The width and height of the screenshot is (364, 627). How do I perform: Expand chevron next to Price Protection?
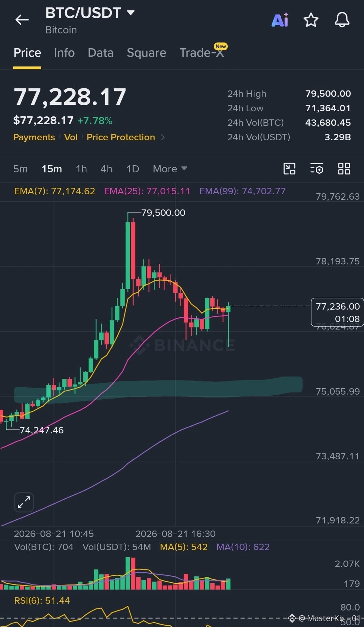point(163,137)
